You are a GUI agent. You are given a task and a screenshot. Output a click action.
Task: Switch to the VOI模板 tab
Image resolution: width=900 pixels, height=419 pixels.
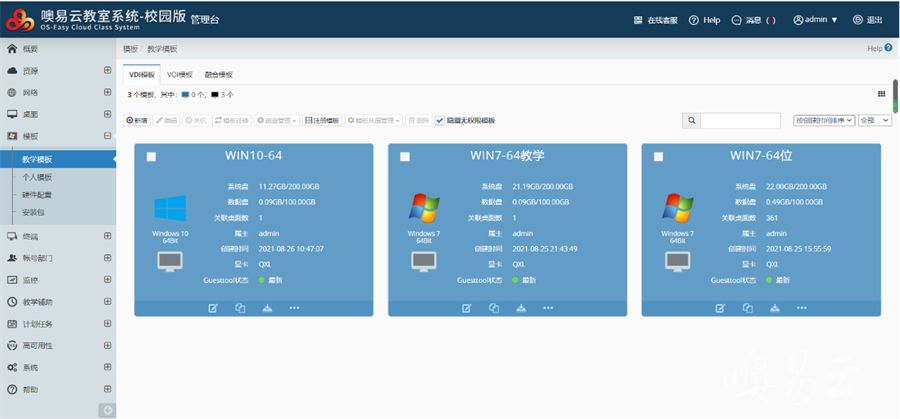pyautogui.click(x=180, y=75)
